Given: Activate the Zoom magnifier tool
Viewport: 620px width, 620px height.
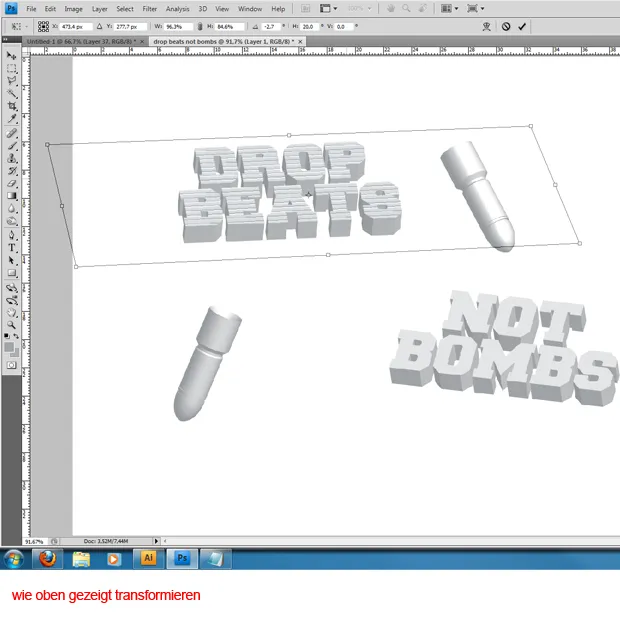Looking at the screenshot, I should click(x=12, y=324).
